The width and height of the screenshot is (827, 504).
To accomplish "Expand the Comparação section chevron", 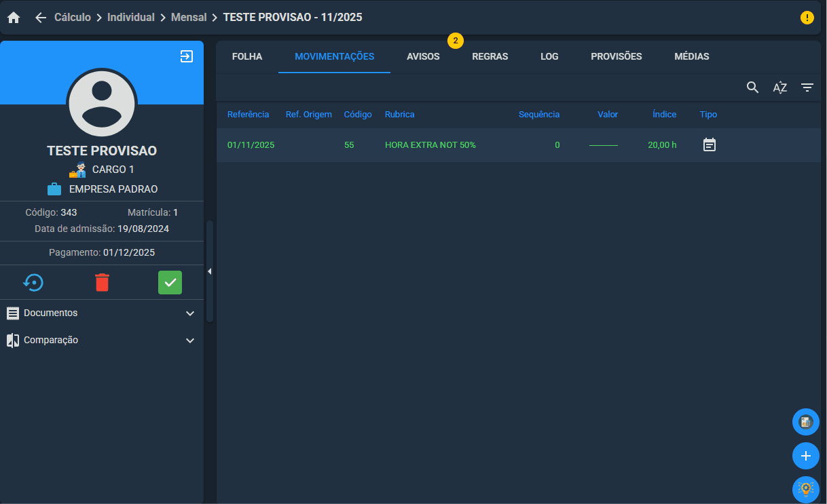I will [x=190, y=341].
